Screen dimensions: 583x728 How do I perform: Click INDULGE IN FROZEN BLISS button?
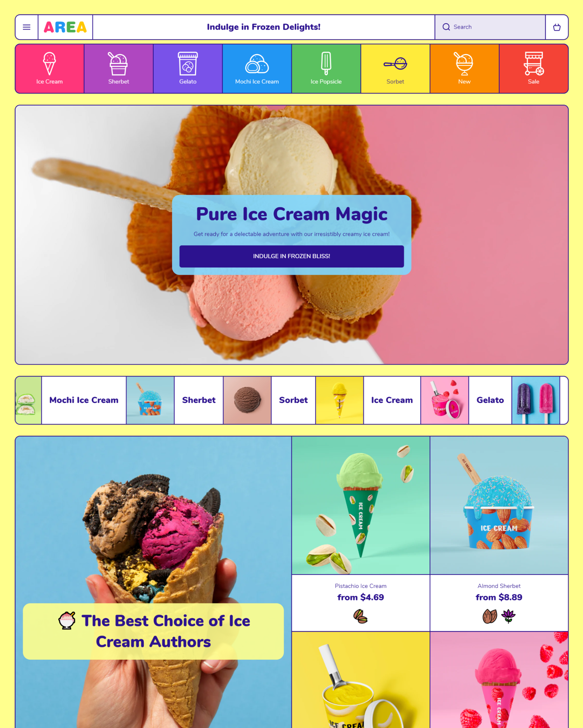291,256
